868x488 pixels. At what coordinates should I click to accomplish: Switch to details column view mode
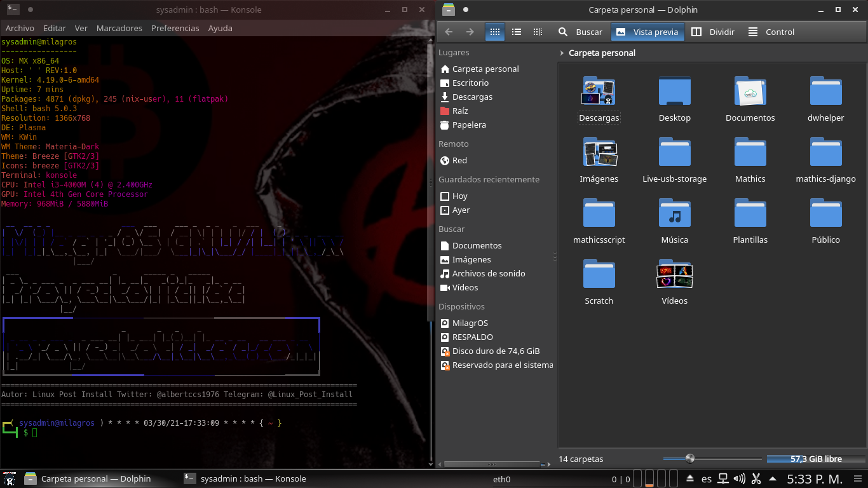click(538, 32)
